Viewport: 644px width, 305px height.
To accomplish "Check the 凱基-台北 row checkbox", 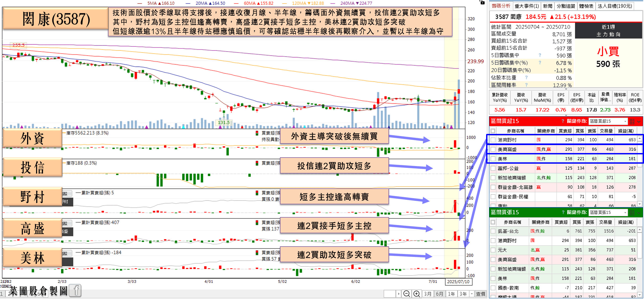I will 493,231.
